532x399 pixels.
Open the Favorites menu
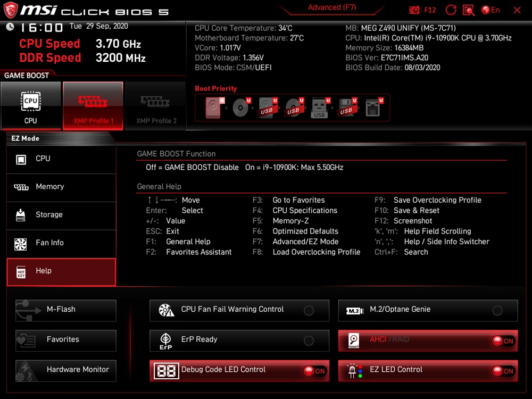[66, 340]
